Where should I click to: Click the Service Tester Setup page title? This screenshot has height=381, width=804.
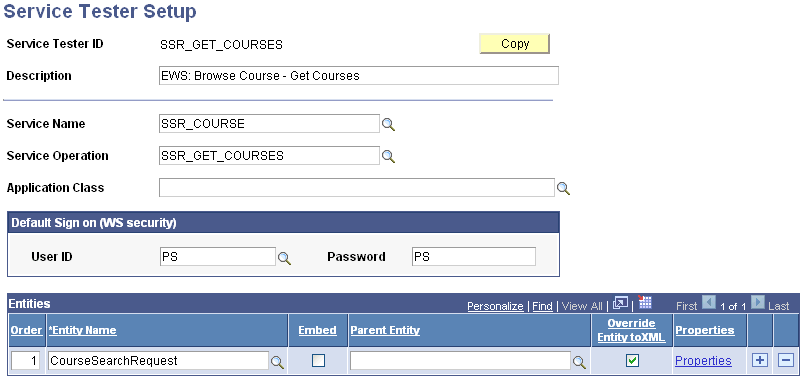(100, 11)
